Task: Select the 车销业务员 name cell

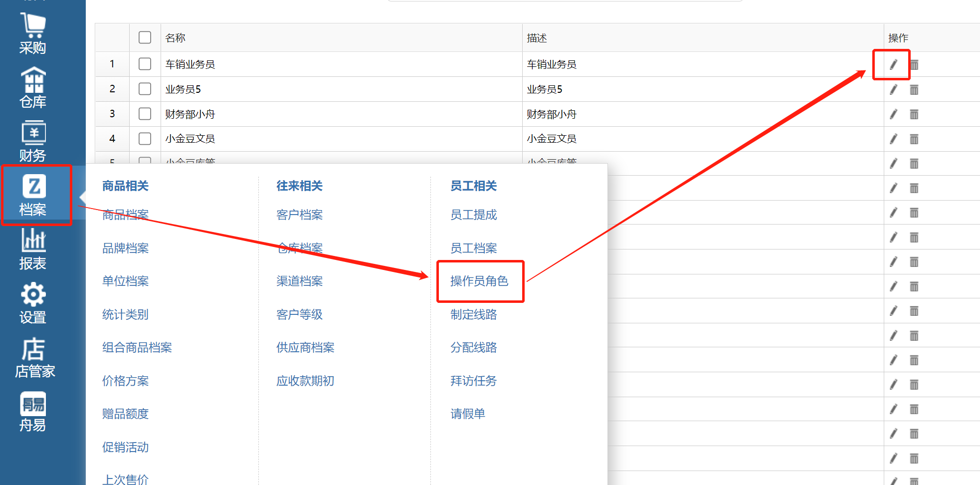Action: point(341,64)
